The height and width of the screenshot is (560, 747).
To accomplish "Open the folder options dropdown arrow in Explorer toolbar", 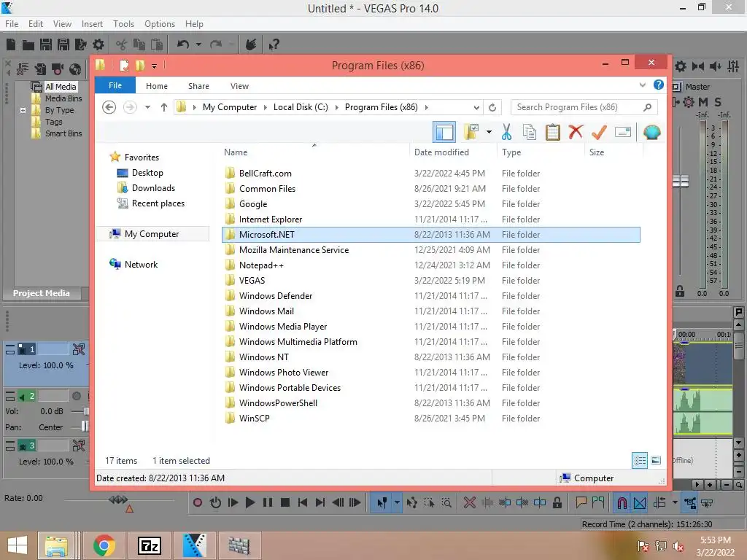I will (489, 132).
